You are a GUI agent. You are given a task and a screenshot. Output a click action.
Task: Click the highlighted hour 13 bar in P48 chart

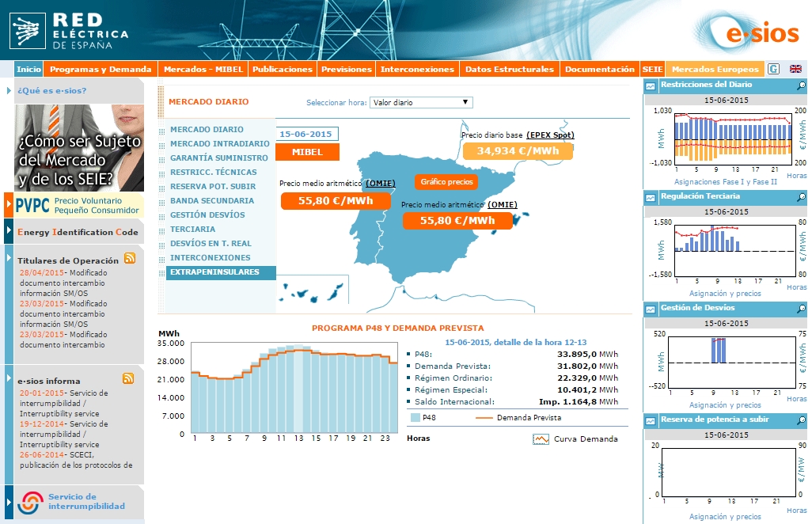pos(299,389)
